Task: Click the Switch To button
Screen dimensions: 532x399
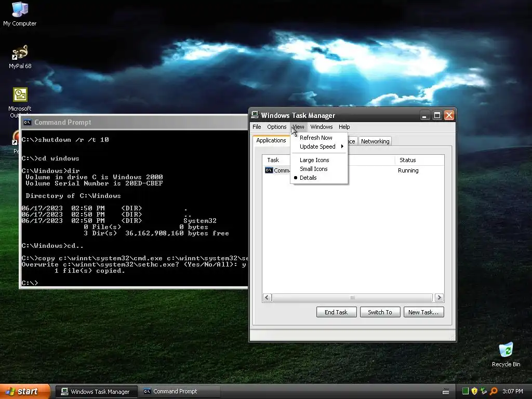Action: pyautogui.click(x=380, y=312)
